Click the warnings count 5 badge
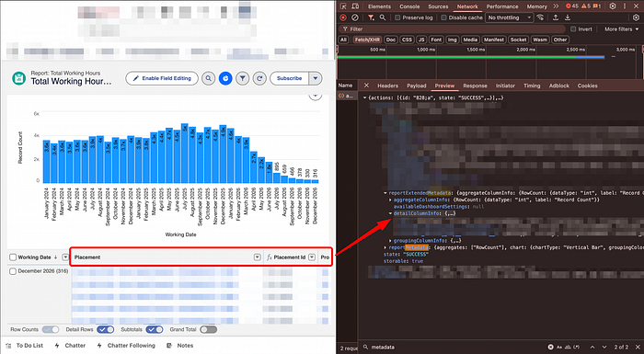644x354 pixels. tap(586, 6)
